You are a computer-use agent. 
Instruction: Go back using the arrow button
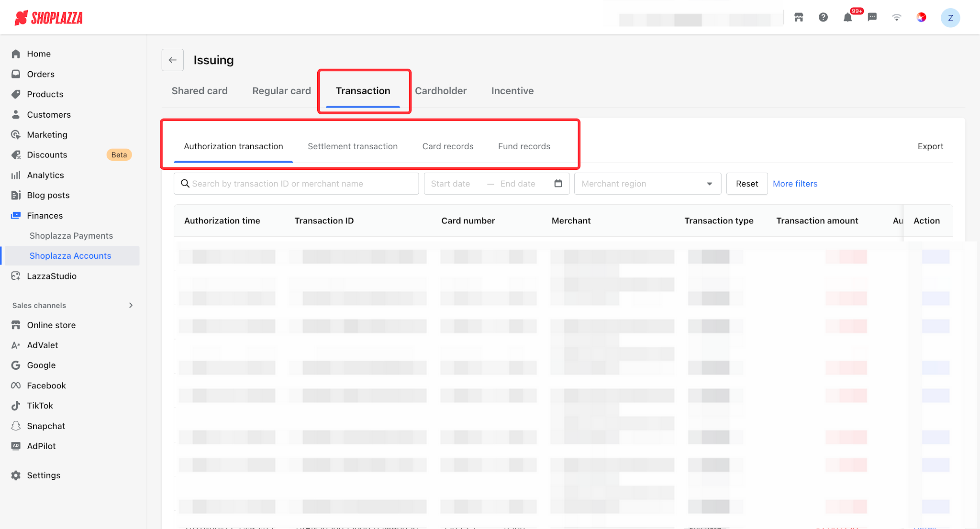pos(173,60)
